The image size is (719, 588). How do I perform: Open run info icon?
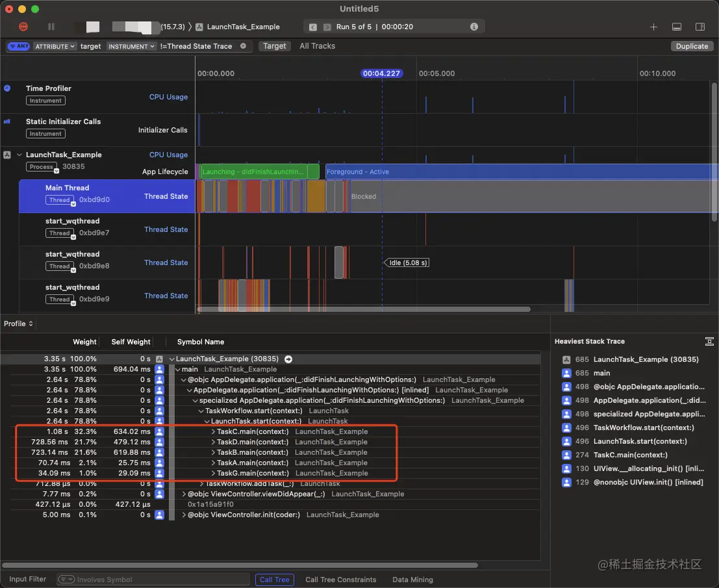pyautogui.click(x=474, y=27)
